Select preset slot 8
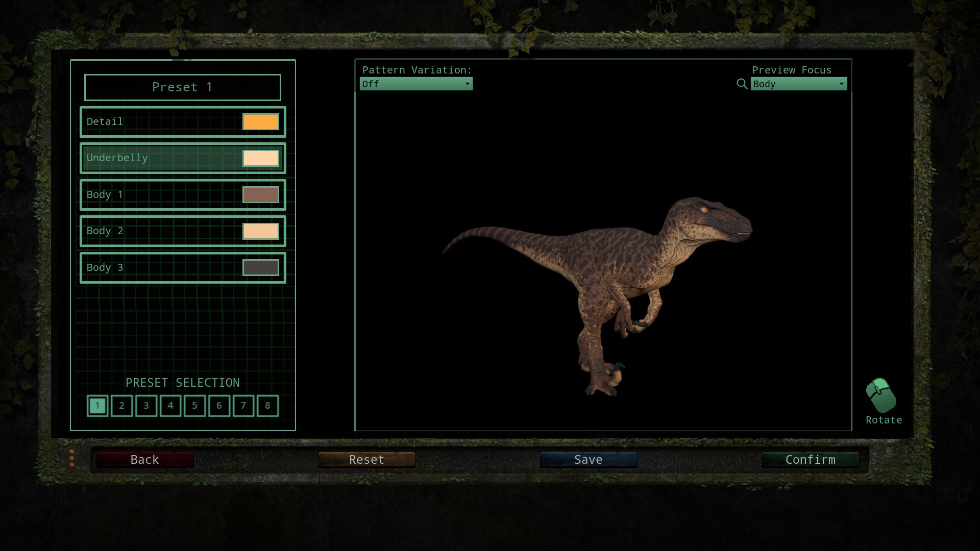980x551 pixels. (267, 406)
